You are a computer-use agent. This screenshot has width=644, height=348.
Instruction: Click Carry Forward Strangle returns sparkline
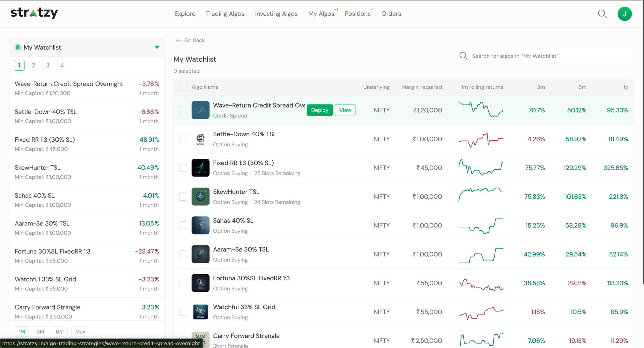point(481,339)
